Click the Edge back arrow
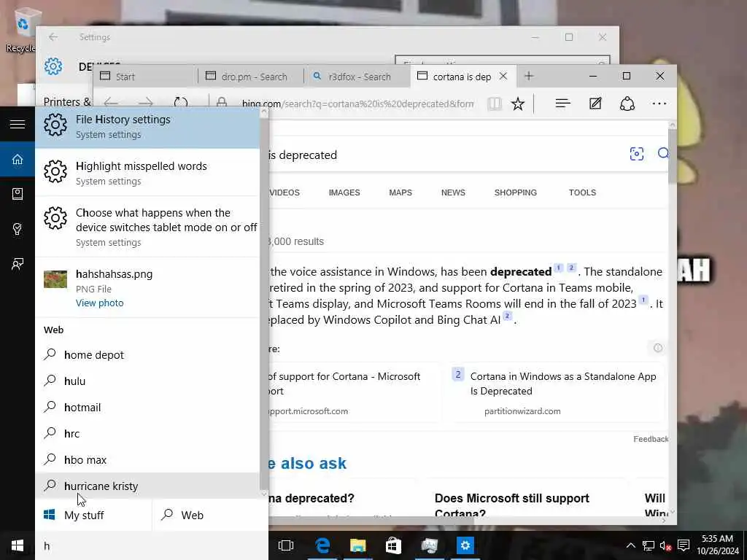The height and width of the screenshot is (560, 747). coord(111,102)
